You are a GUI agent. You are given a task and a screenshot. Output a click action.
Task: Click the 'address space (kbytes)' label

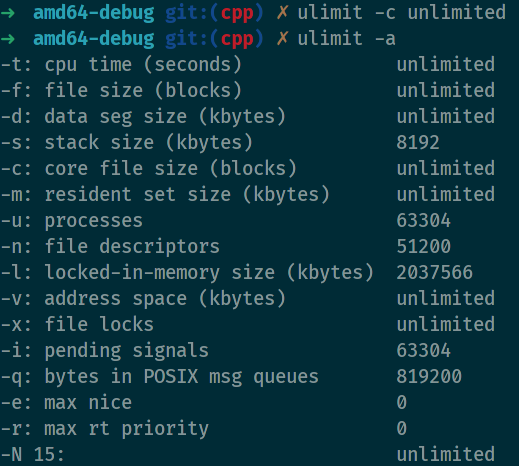click(165, 298)
